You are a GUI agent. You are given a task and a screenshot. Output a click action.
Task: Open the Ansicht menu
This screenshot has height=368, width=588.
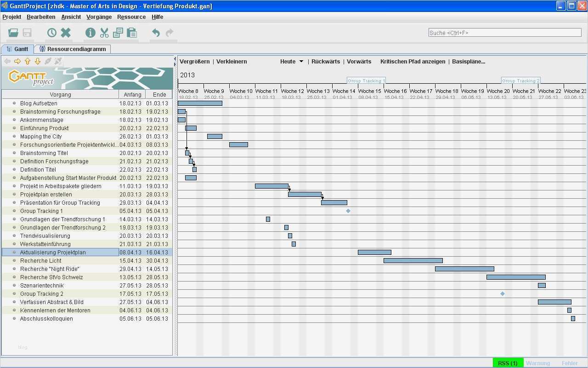coord(71,17)
